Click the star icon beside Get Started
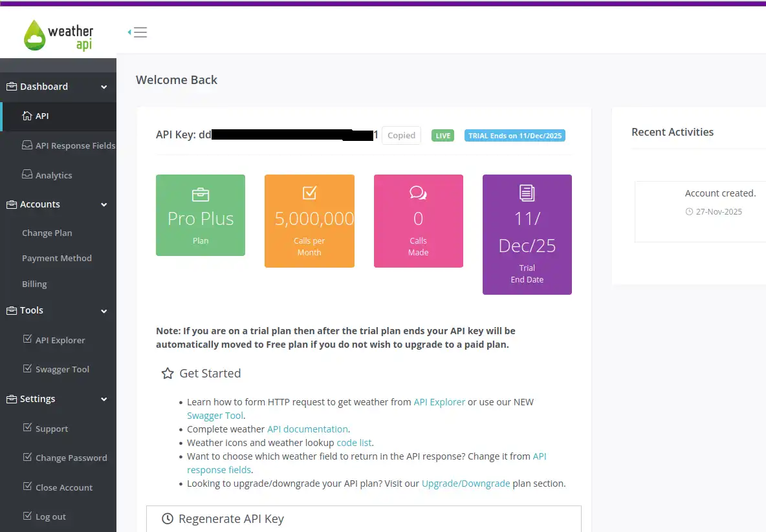This screenshot has height=532, width=766. [x=168, y=374]
